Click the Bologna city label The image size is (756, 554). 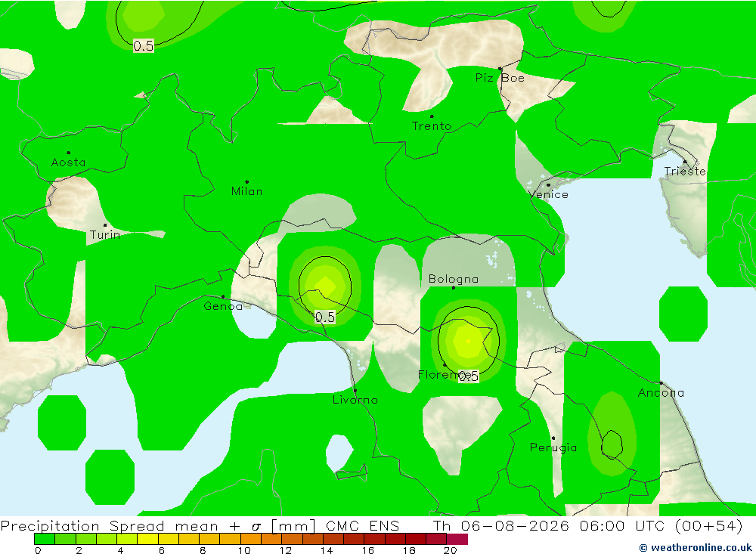pyautogui.click(x=453, y=279)
